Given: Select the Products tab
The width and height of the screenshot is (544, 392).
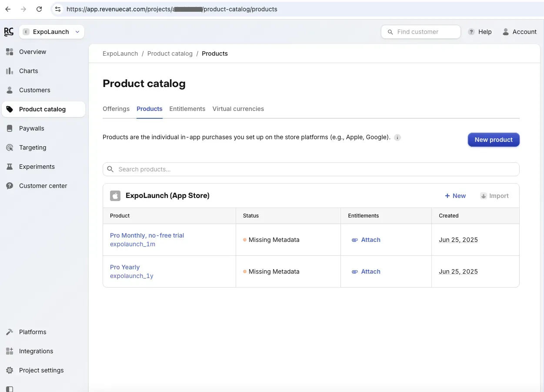Looking at the screenshot, I should (150, 109).
